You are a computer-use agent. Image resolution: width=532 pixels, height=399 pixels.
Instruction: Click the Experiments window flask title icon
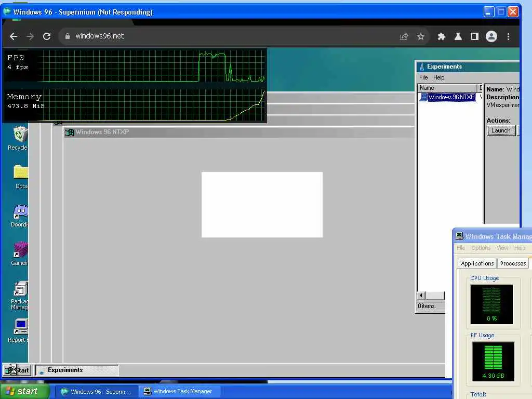422,67
